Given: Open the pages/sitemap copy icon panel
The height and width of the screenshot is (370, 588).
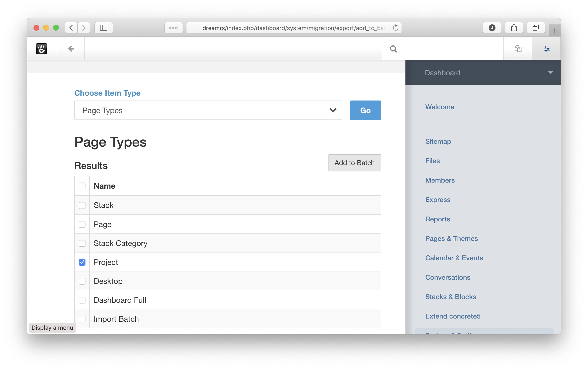Looking at the screenshot, I should point(518,49).
